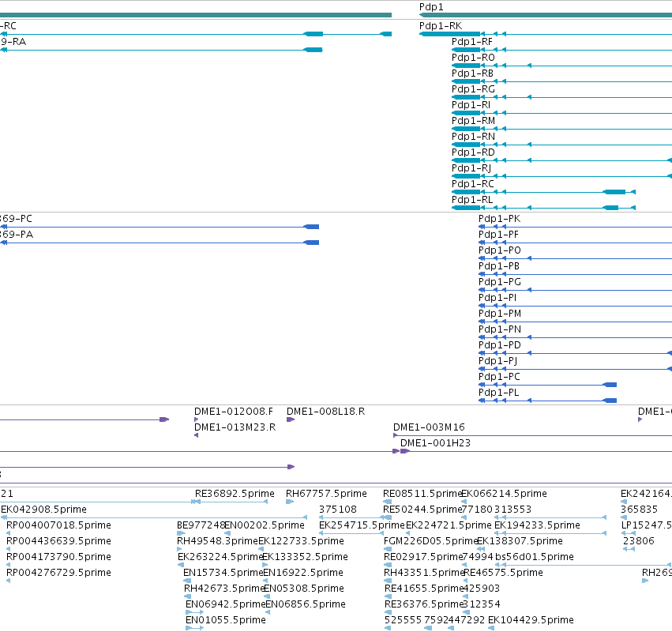Open the Pdp1-RF transcript label

tap(472, 42)
